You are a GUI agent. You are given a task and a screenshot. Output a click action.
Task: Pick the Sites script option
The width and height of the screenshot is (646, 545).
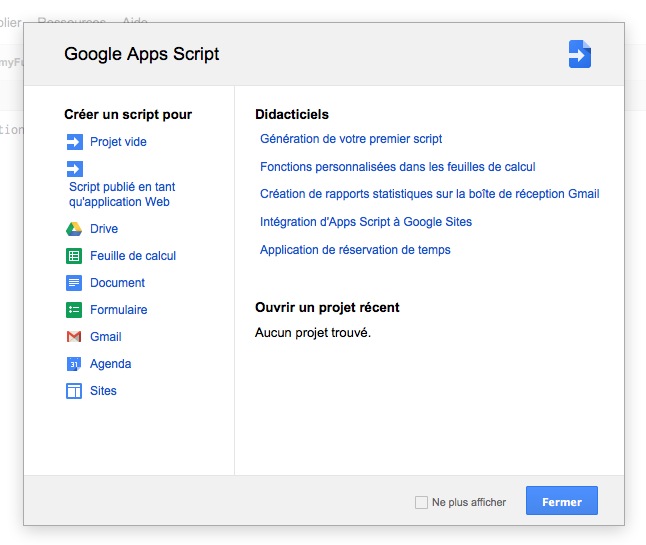(103, 391)
